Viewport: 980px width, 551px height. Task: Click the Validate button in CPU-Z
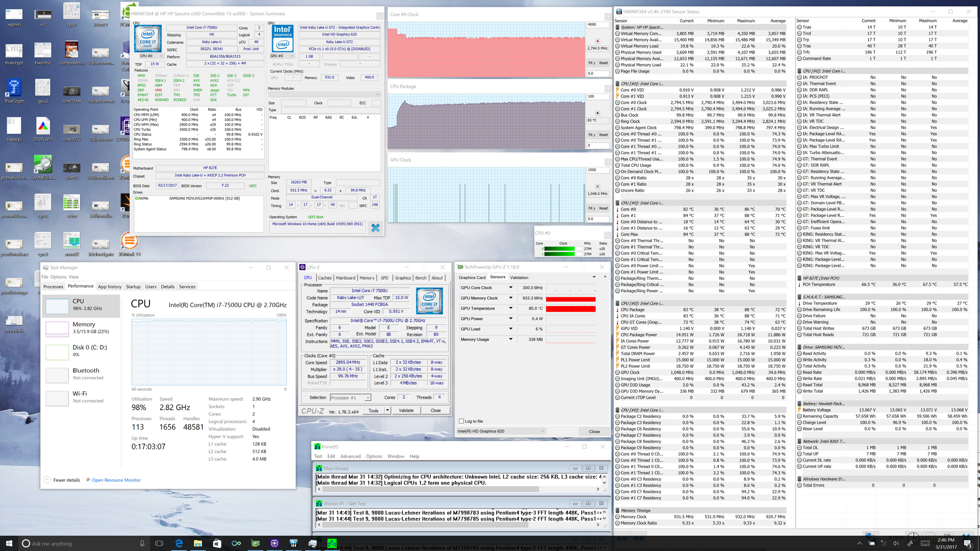coord(406,410)
